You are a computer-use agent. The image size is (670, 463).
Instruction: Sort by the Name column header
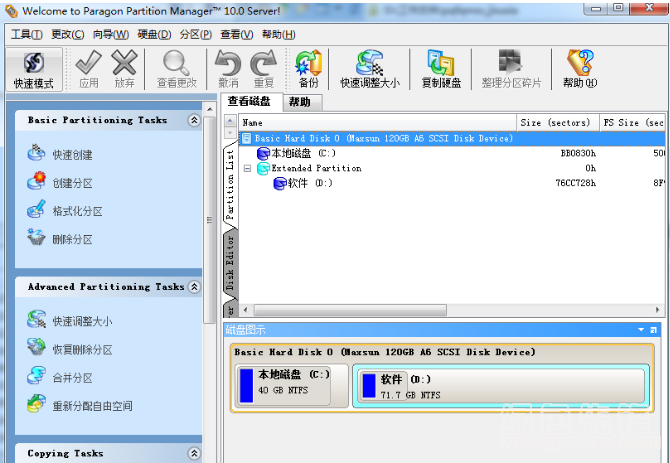377,123
